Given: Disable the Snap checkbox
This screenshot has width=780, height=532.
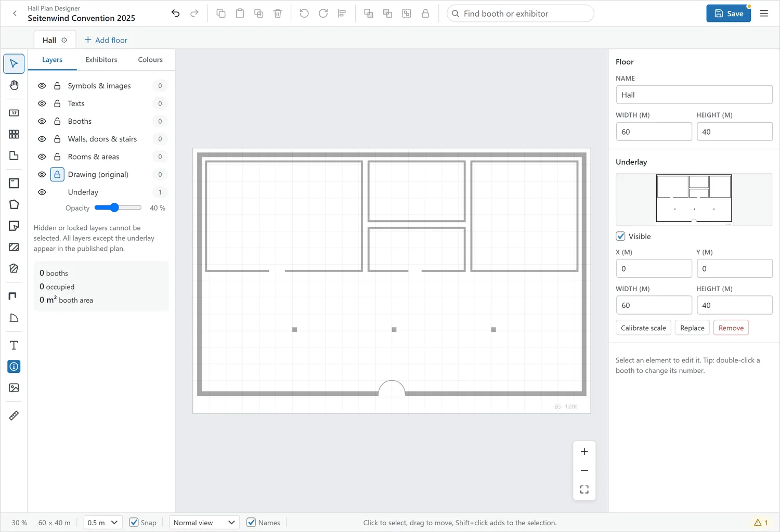Looking at the screenshot, I should (x=134, y=523).
